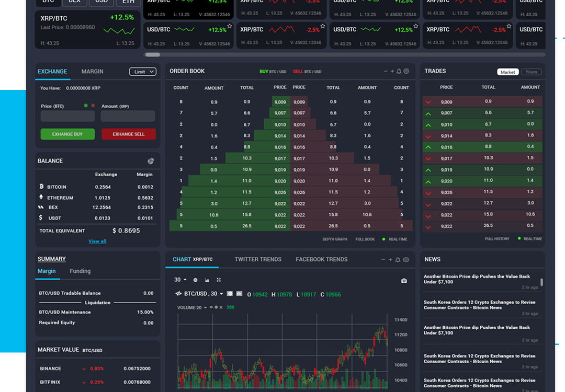The width and height of the screenshot is (565, 392).
Task: Open the 30 interval dropdown
Action: pos(180,280)
